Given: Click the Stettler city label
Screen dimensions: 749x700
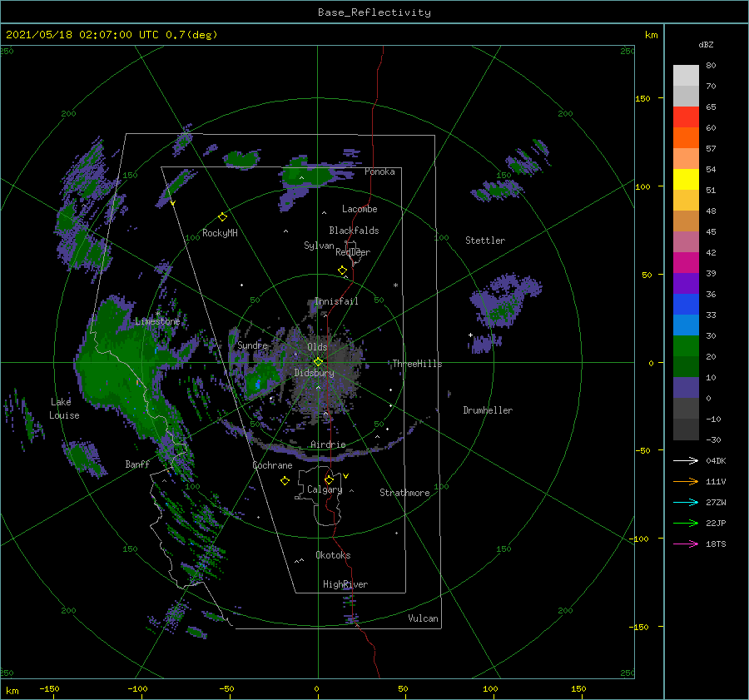Looking at the screenshot, I should [x=485, y=241].
